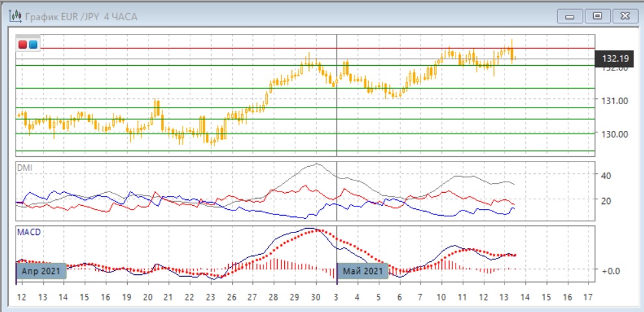The width and height of the screenshot is (644, 312).
Task: Maximize the EUR/JPY chart window
Action: coord(596,16)
